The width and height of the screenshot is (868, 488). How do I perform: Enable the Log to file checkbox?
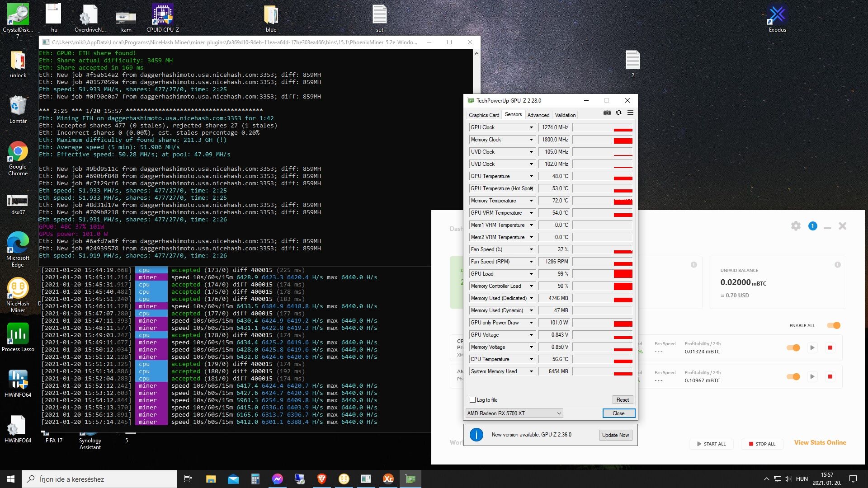pos(473,400)
